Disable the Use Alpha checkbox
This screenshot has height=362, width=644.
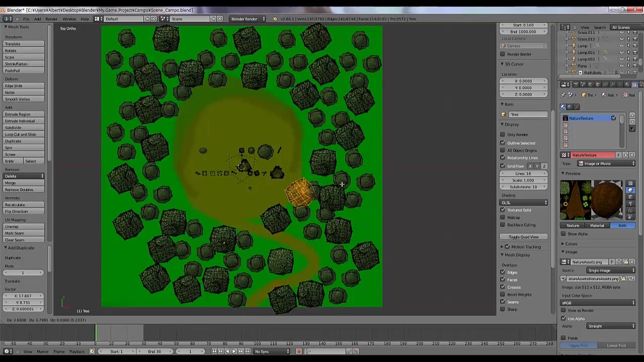point(563,318)
